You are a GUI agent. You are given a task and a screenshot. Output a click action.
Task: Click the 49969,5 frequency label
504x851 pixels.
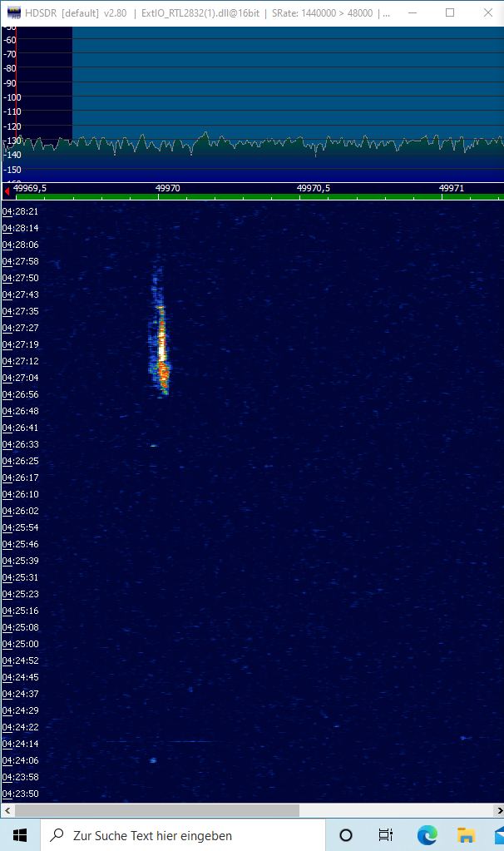click(31, 188)
